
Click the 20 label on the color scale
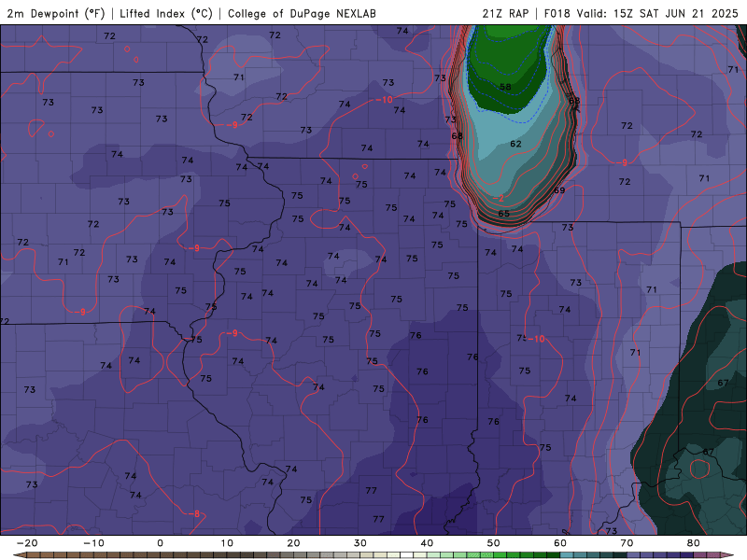(293, 543)
